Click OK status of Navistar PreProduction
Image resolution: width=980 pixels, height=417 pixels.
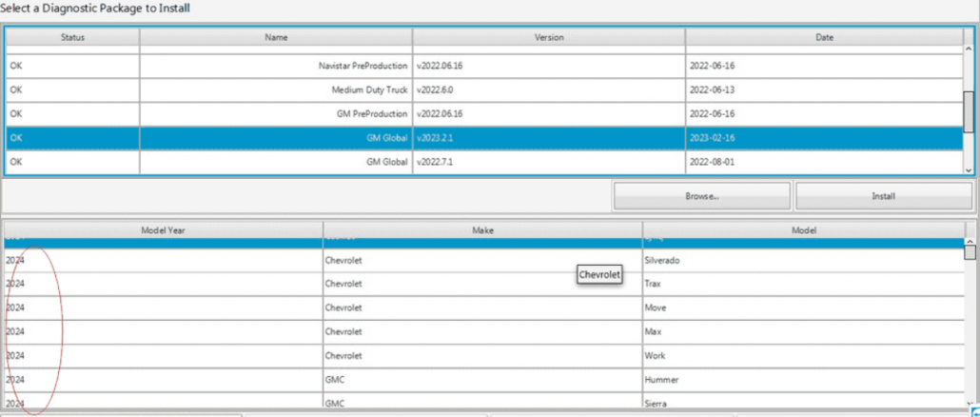72,66
